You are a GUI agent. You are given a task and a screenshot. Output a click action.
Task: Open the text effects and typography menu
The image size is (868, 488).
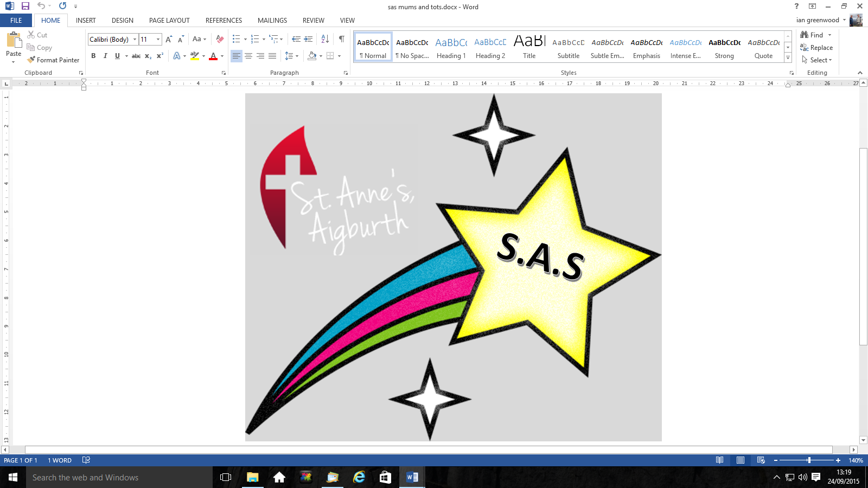(x=177, y=56)
